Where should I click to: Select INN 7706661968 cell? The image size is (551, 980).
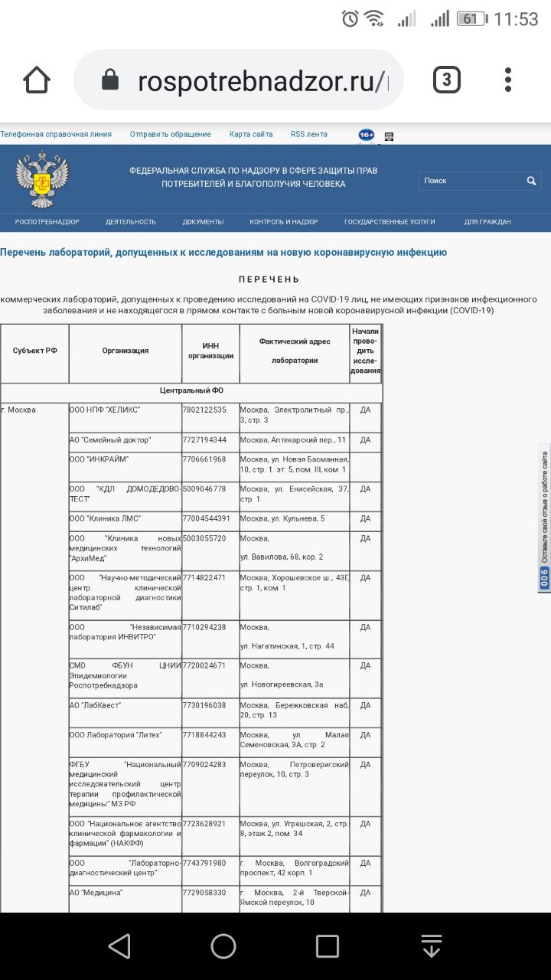[211, 466]
